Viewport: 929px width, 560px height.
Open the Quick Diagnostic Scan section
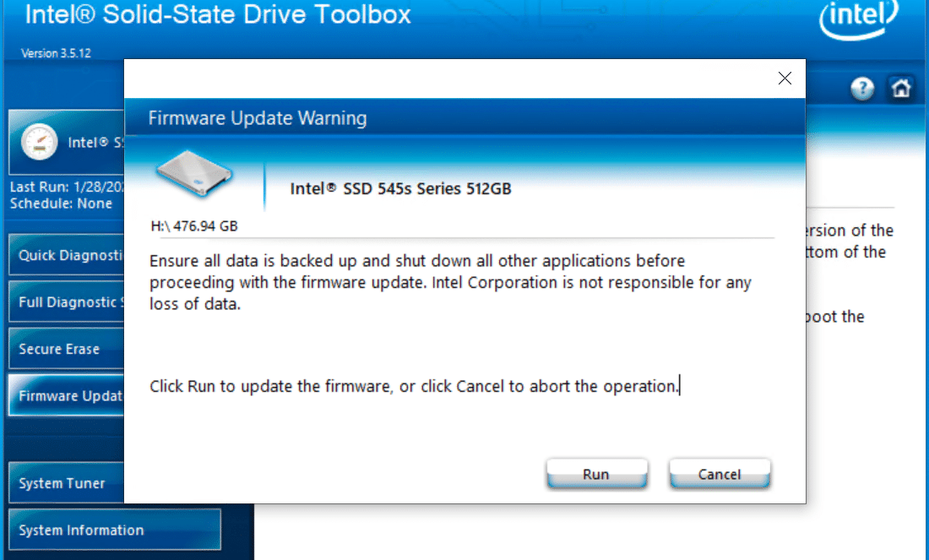click(67, 255)
